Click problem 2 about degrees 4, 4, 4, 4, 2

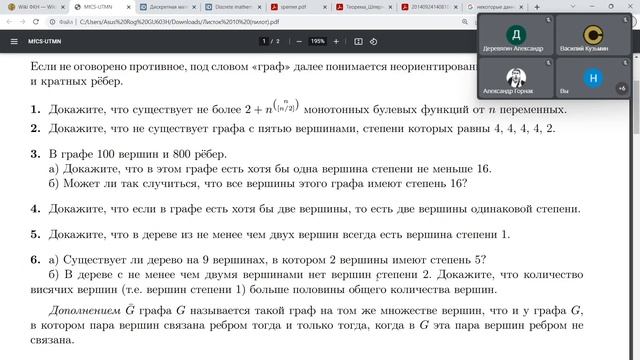[293, 129]
